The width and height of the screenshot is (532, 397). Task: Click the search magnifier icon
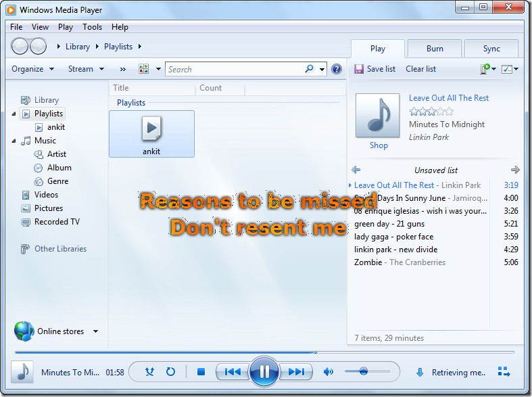point(309,69)
